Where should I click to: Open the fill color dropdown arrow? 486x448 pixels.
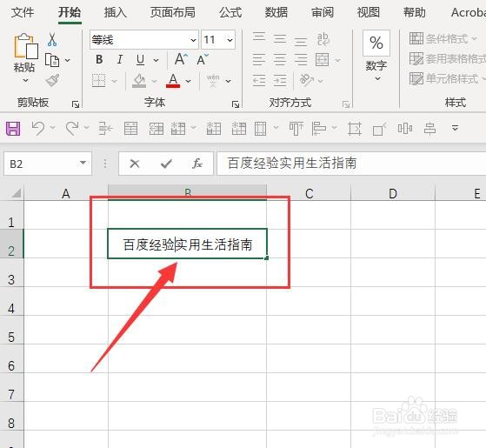(x=154, y=81)
